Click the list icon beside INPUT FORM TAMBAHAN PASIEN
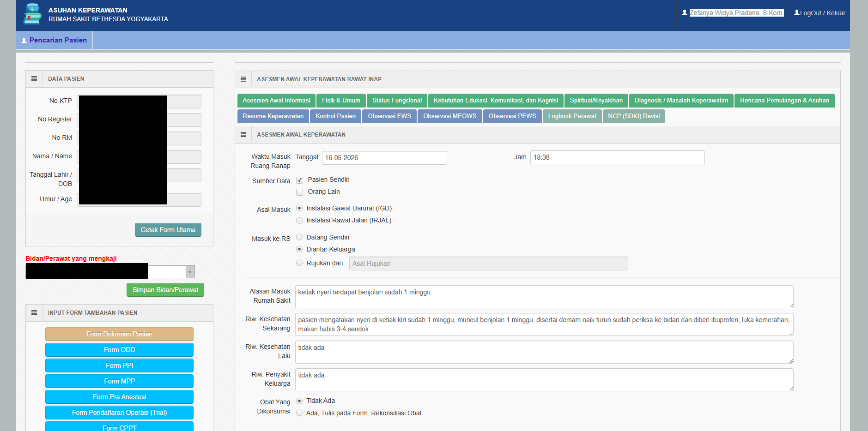 (34, 313)
